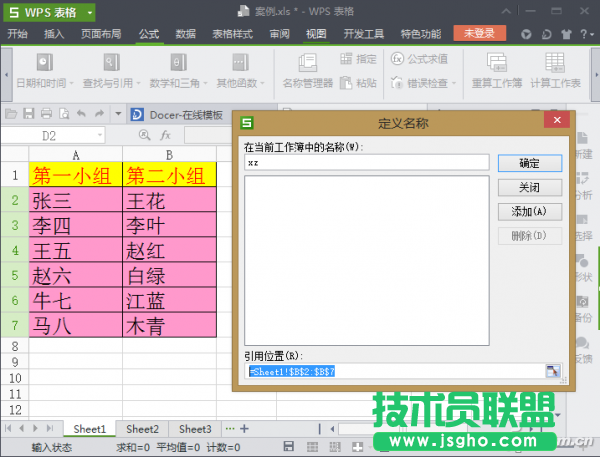Click the 未登录 login button
600x457 pixels.
480,33
